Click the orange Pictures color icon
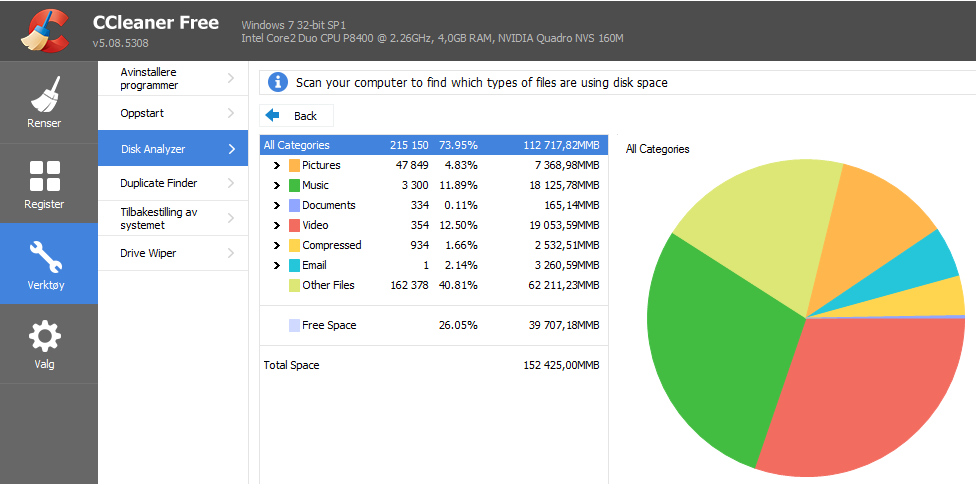The image size is (976, 484). pyautogui.click(x=294, y=165)
